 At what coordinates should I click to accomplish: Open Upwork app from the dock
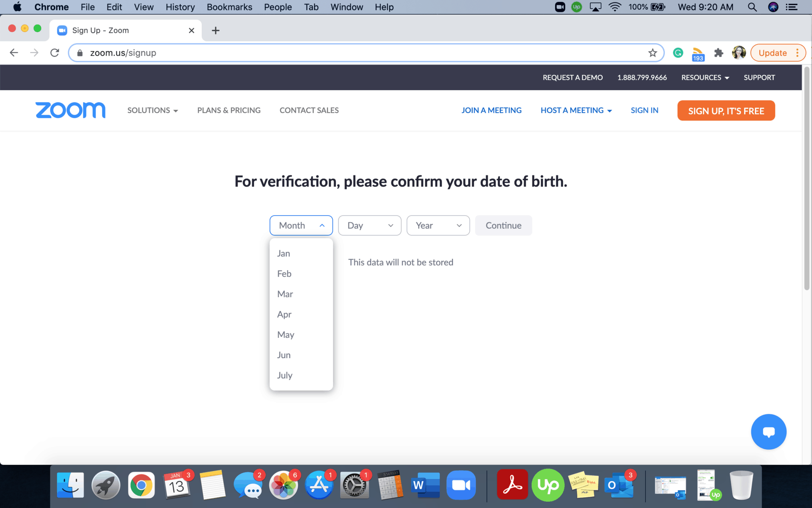coord(548,485)
